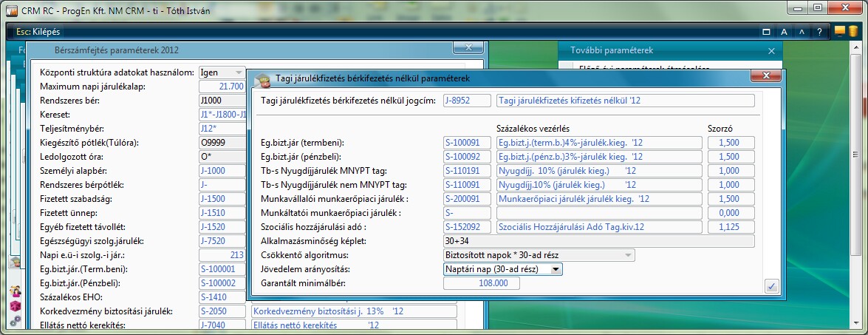Click the Tagi járulékfizetés jogcím code field J-8952
The width and height of the screenshot is (868, 335).
467,101
